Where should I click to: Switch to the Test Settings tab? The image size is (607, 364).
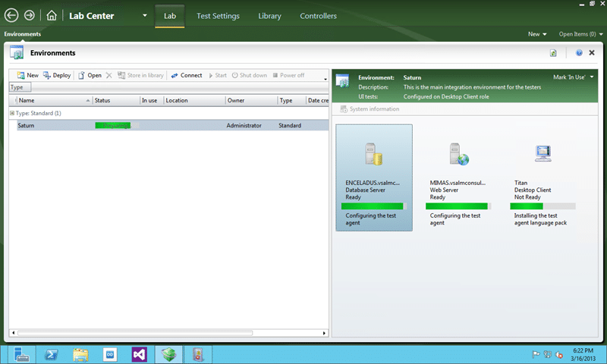(x=218, y=16)
